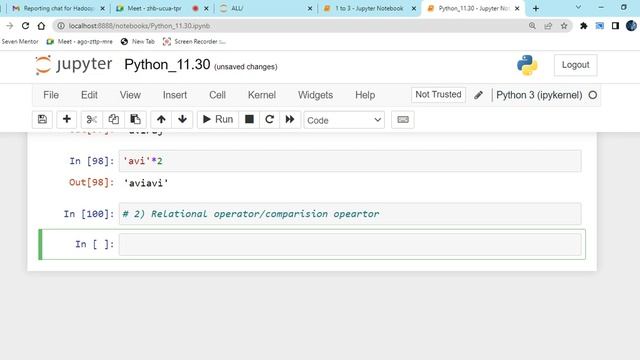Click the In [98] prompt label

91,161
